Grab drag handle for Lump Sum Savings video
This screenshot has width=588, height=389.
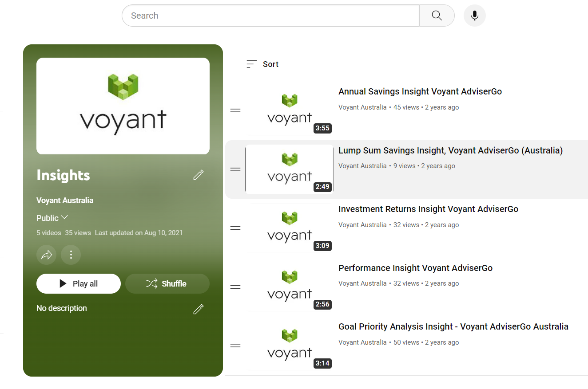235,169
